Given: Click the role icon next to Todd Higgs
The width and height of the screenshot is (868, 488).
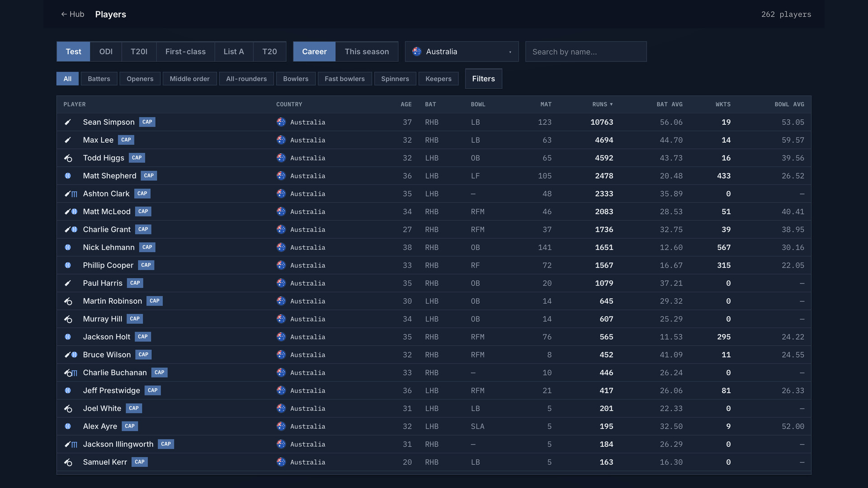Looking at the screenshot, I should pyautogui.click(x=68, y=158).
